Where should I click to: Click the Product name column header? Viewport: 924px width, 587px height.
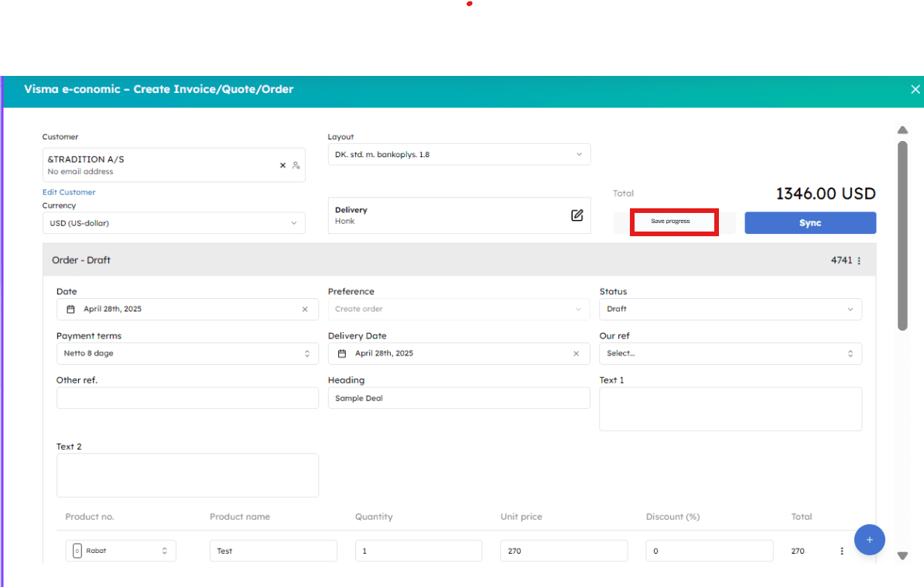coord(240,517)
